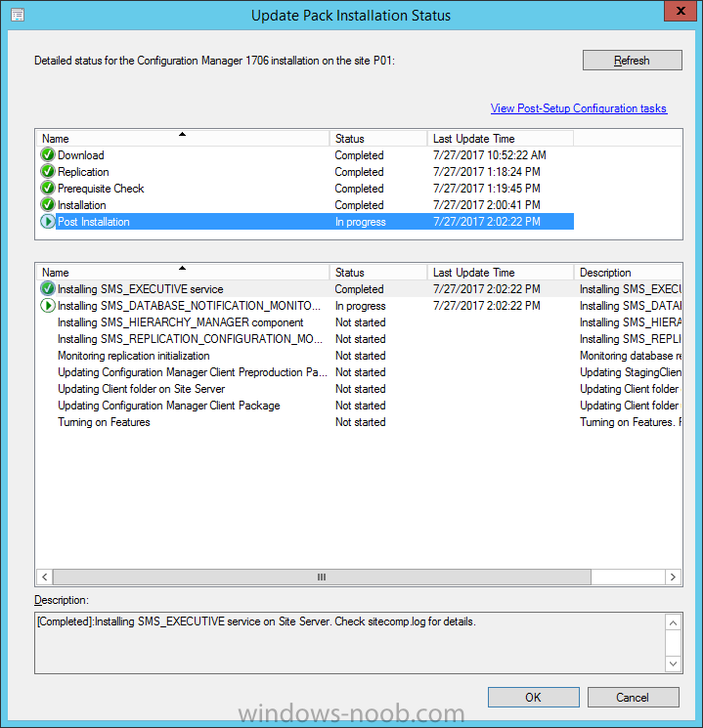Sort upper list by Status column header
This screenshot has width=703, height=728.
378,139
